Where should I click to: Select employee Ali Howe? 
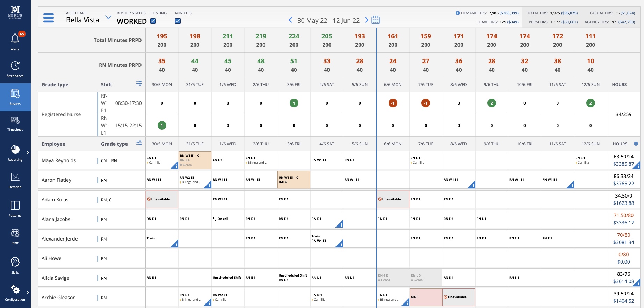click(51, 258)
